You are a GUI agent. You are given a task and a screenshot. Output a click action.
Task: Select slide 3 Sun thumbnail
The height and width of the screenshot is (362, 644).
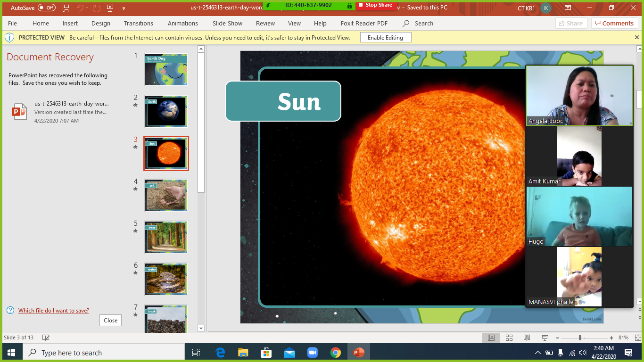166,154
